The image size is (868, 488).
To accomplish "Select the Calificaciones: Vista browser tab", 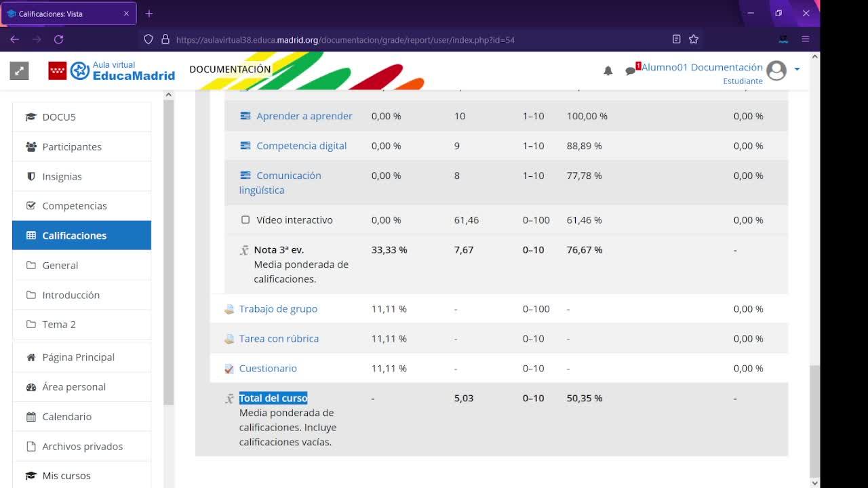I will tap(68, 14).
